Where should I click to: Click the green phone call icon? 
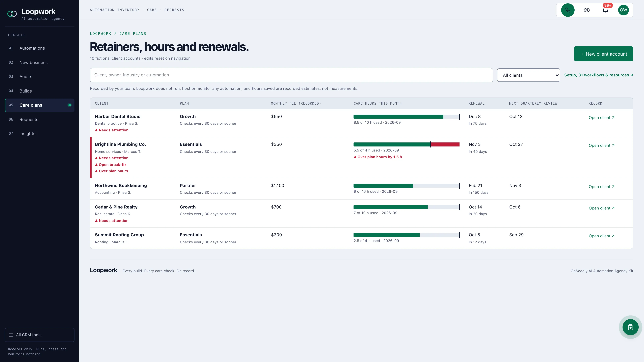[568, 10]
